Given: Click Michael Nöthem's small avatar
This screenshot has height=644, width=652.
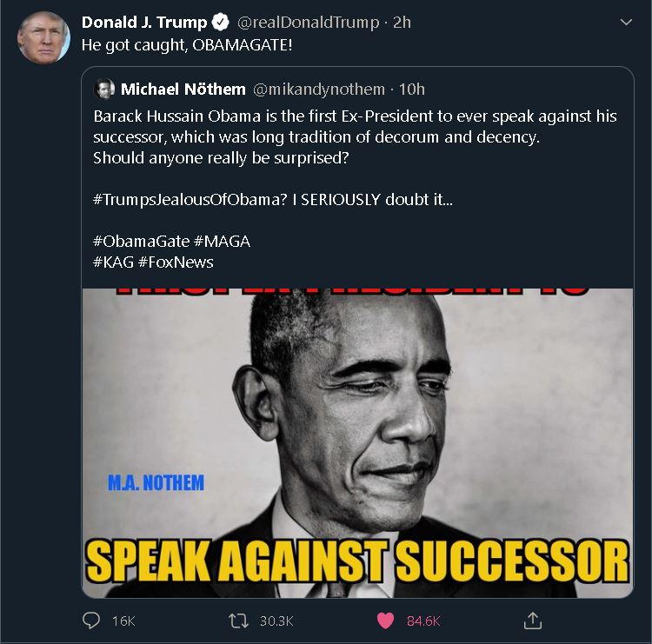Looking at the screenshot, I should pos(104,89).
